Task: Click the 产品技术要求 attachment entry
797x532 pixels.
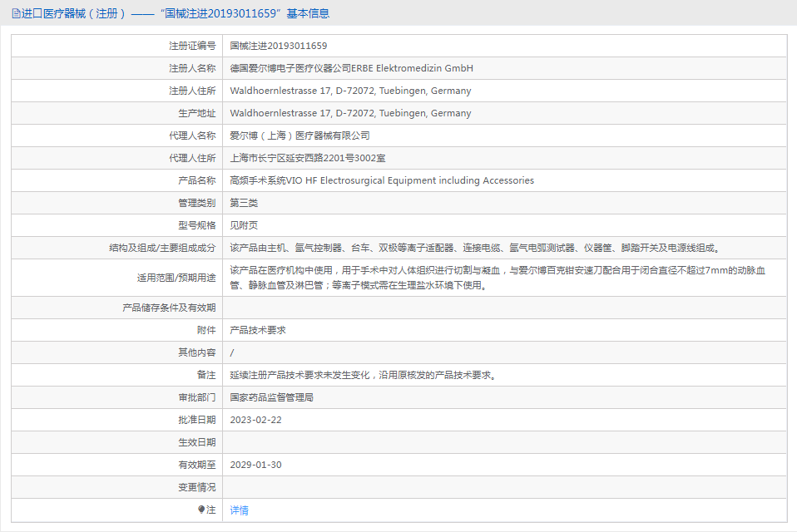Action: tap(258, 330)
